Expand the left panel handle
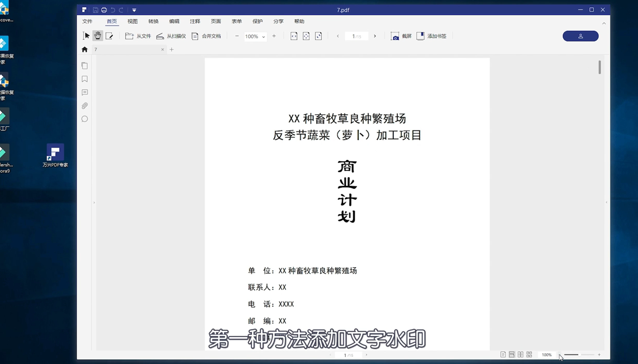Image resolution: width=638 pixels, height=364 pixels. pos(94,202)
